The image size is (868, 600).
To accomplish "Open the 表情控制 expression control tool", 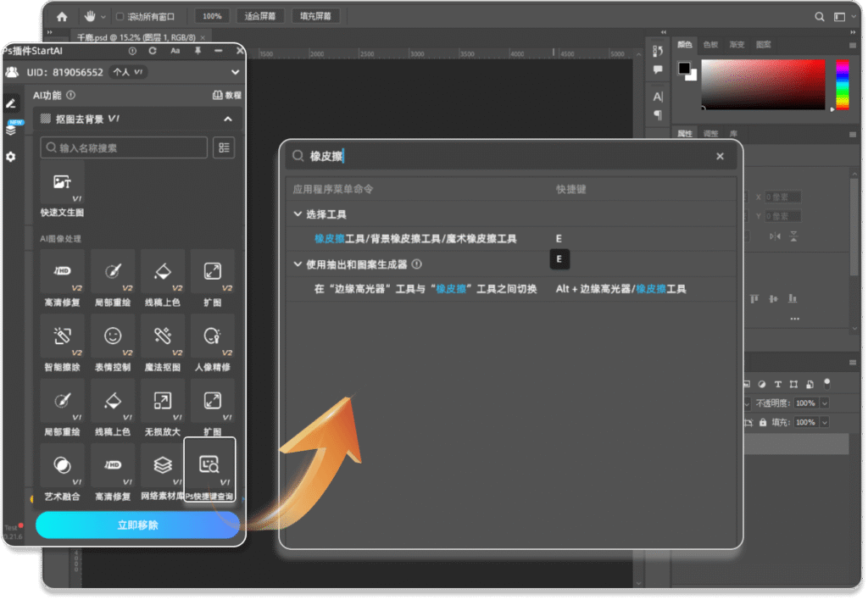I will [112, 336].
